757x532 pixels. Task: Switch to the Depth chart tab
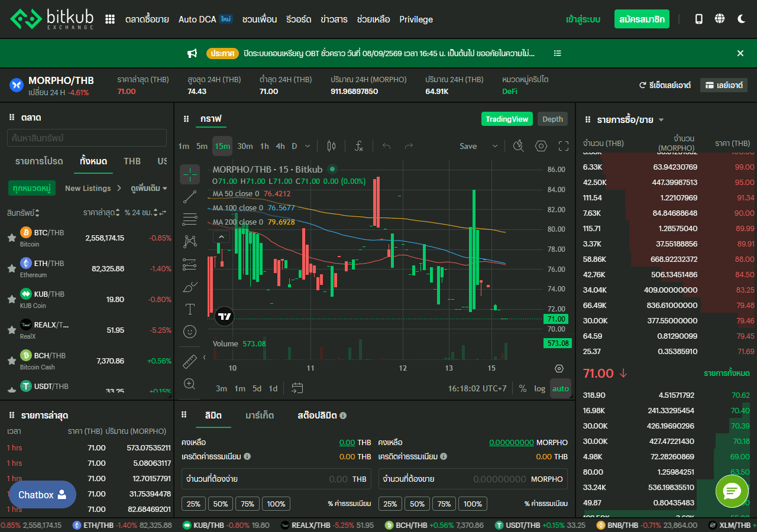point(552,119)
